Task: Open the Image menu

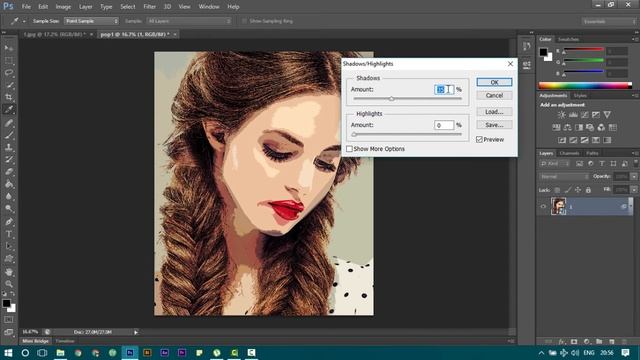Action: click(x=63, y=7)
